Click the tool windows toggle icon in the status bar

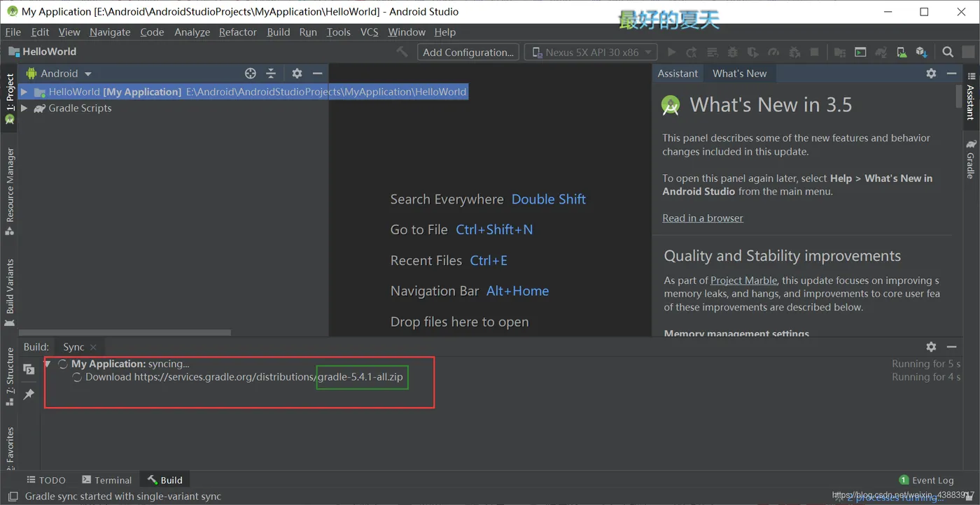click(13, 497)
